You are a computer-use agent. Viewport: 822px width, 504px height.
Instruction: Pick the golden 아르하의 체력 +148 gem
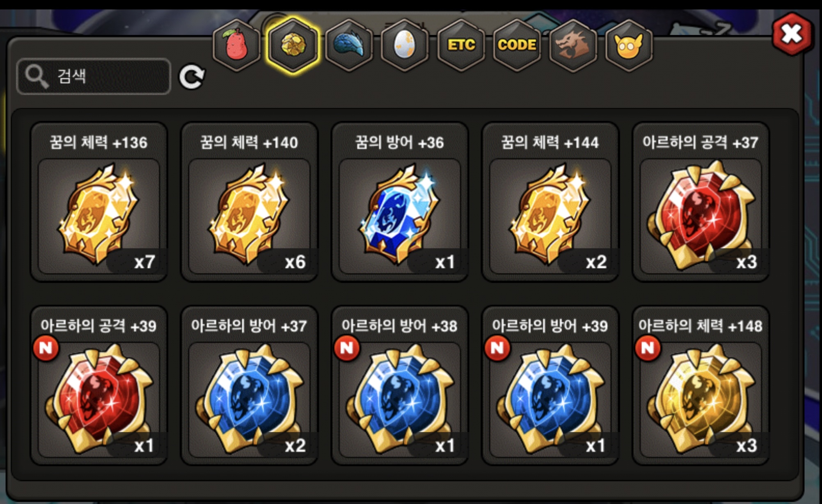[x=701, y=385]
